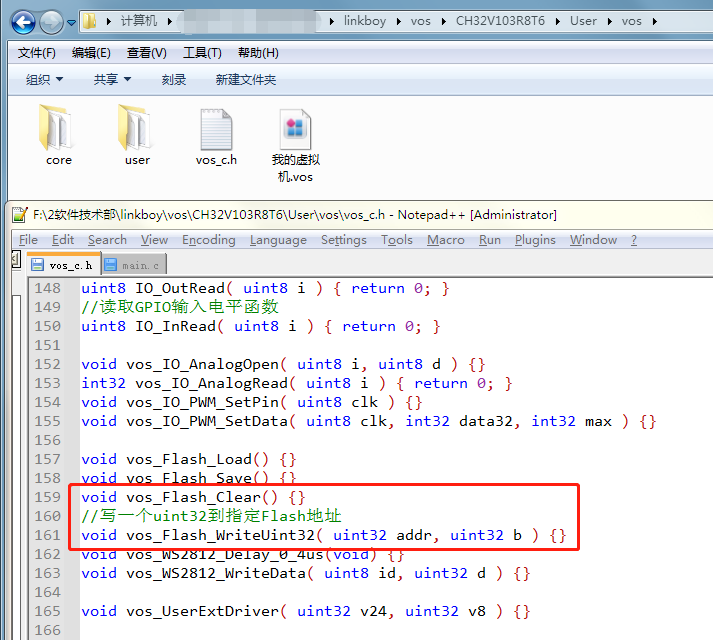Click vos_IO_AnalogRead function name
The height and width of the screenshot is (640, 713).
(x=211, y=383)
